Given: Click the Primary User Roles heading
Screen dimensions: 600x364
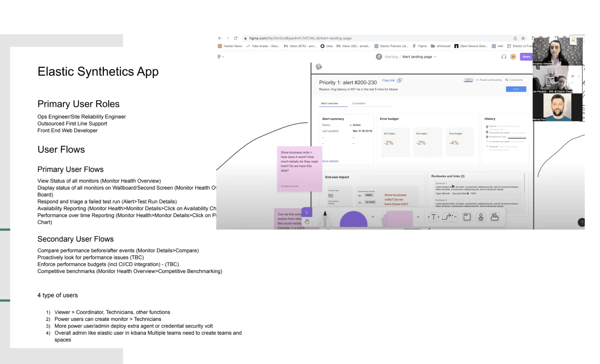Looking at the screenshot, I should (78, 104).
